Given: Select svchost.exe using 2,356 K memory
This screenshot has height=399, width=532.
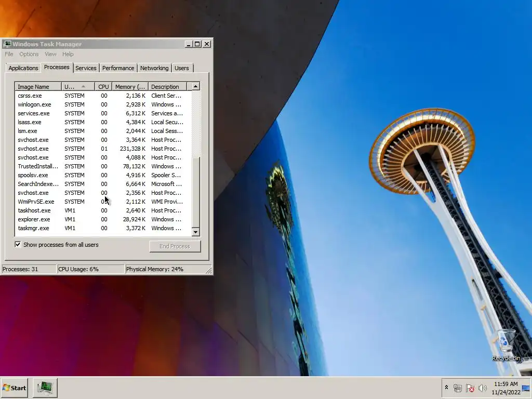Looking at the screenshot, I should pos(103,193).
